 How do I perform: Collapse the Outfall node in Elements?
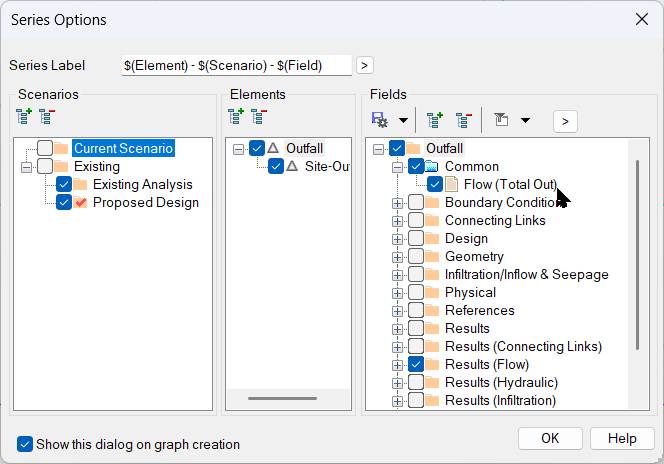(238, 149)
